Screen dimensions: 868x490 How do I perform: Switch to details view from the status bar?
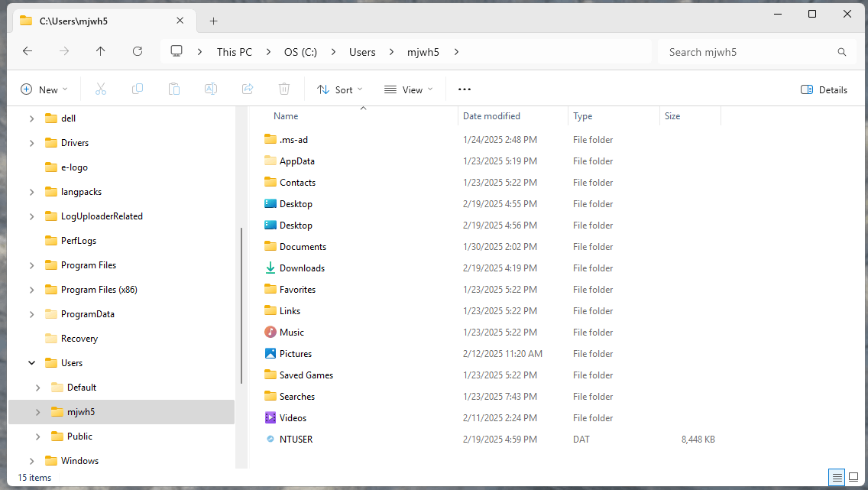pos(836,477)
